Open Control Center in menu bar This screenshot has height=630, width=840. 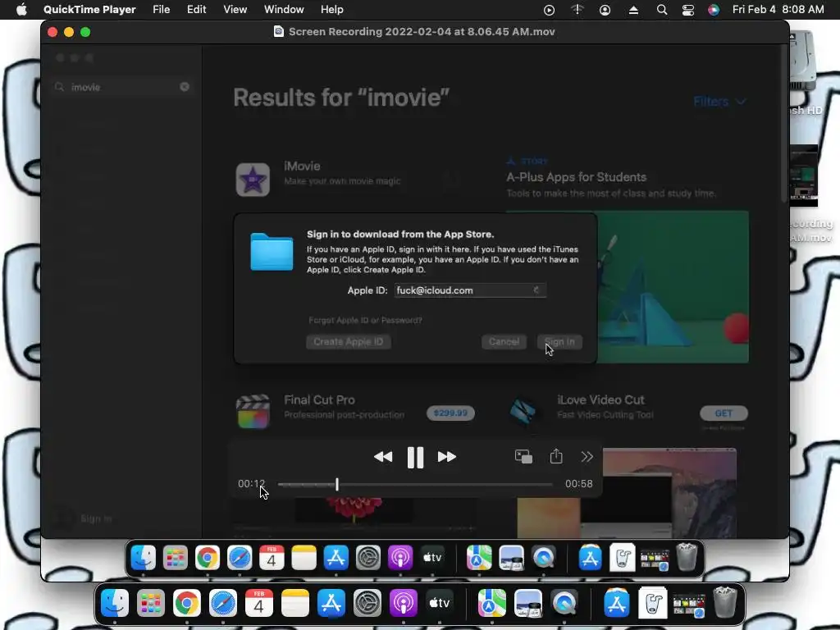point(688,10)
